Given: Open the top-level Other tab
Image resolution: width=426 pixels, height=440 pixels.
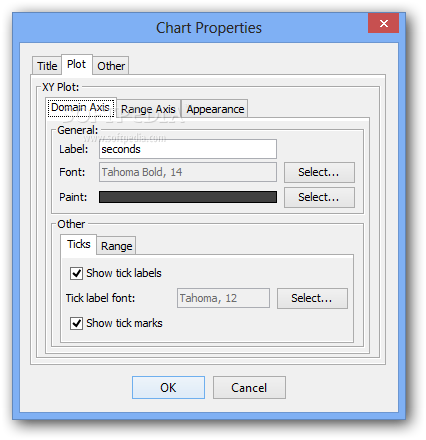Looking at the screenshot, I should [x=111, y=66].
